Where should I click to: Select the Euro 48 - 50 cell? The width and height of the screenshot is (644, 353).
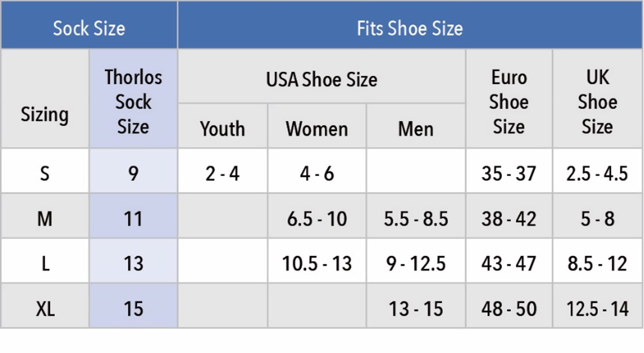coord(509,309)
